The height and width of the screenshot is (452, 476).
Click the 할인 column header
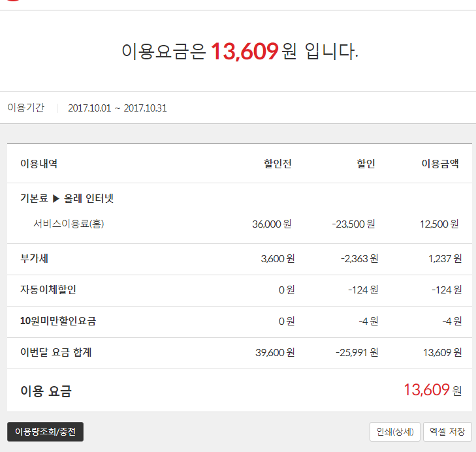point(366,164)
